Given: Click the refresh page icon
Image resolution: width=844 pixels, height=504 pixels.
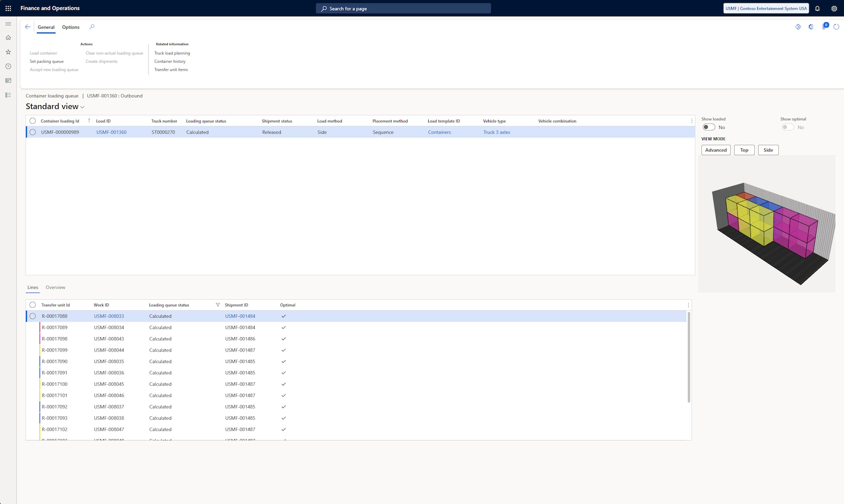Looking at the screenshot, I should click(x=836, y=27).
